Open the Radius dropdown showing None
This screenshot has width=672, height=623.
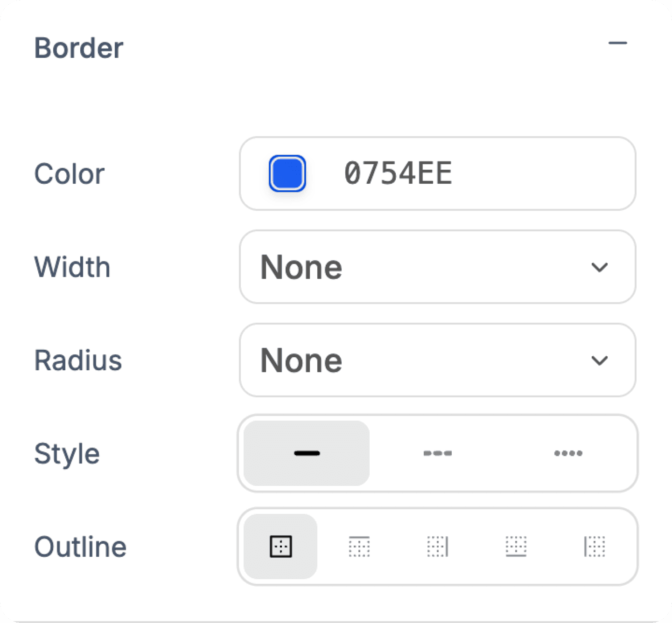point(437,360)
